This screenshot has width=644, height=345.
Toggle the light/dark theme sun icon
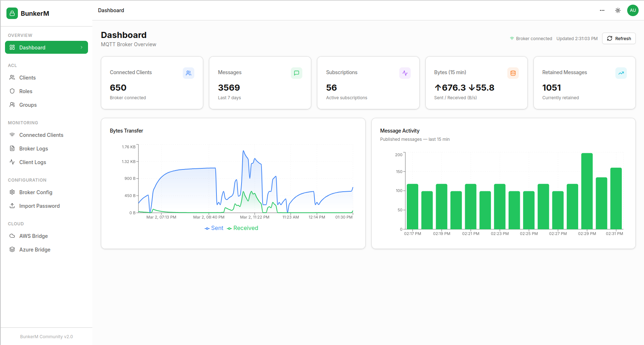(x=618, y=10)
